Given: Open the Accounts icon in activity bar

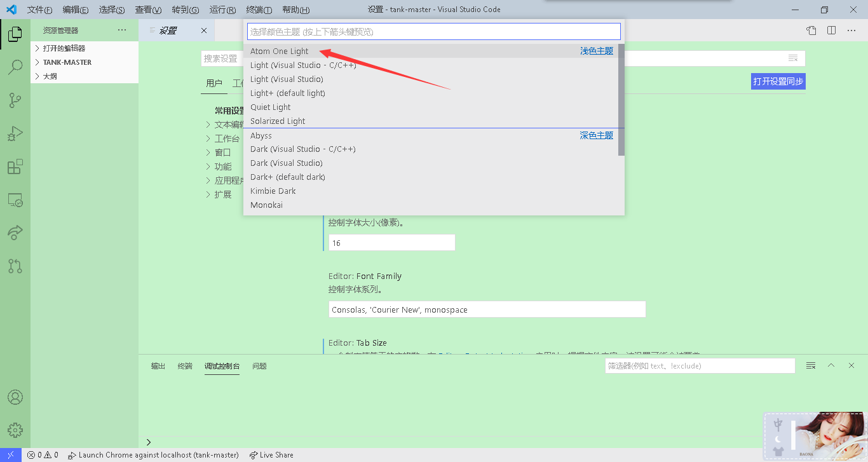Looking at the screenshot, I should coord(15,397).
